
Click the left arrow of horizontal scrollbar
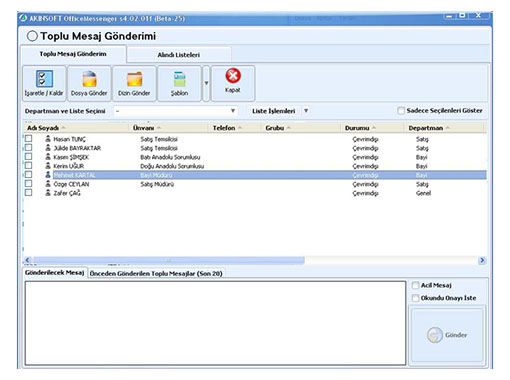28,260
